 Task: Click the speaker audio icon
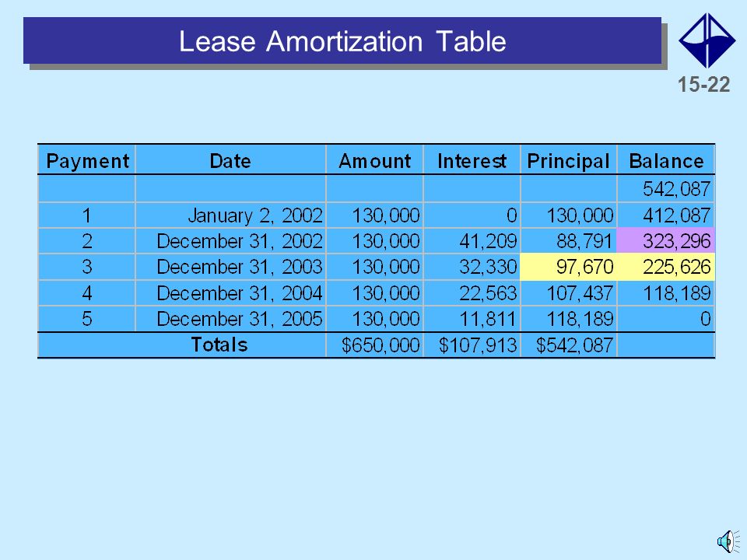tap(729, 541)
